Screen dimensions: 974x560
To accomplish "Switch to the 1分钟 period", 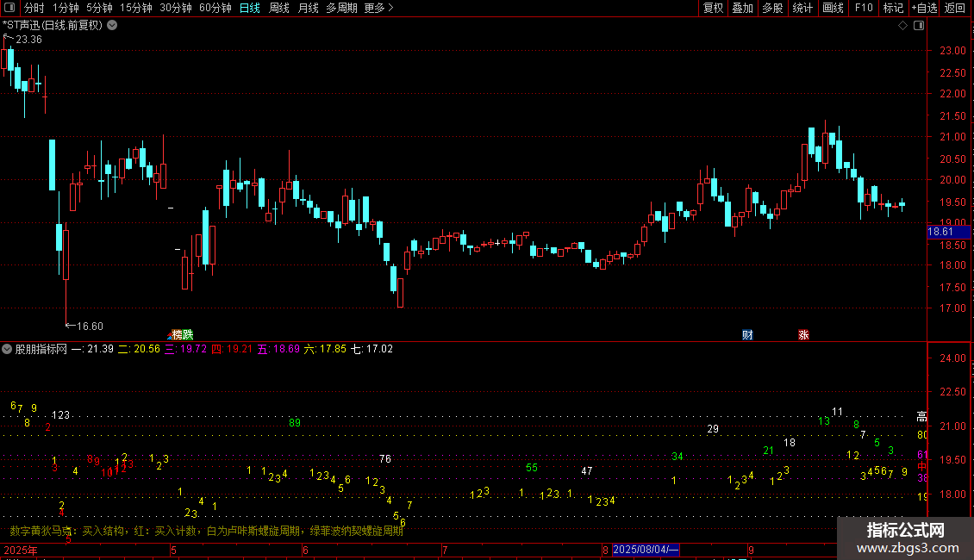I will [66, 8].
